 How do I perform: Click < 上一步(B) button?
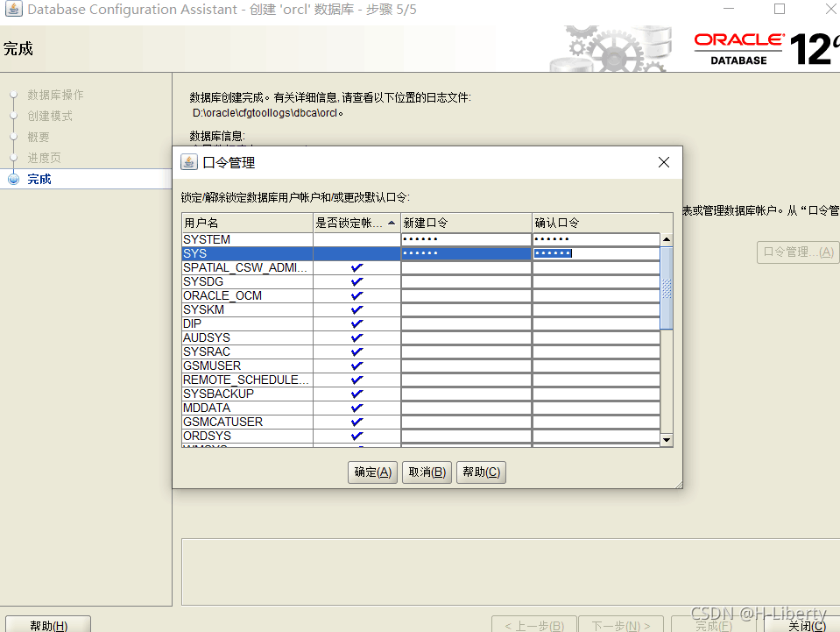(534, 626)
